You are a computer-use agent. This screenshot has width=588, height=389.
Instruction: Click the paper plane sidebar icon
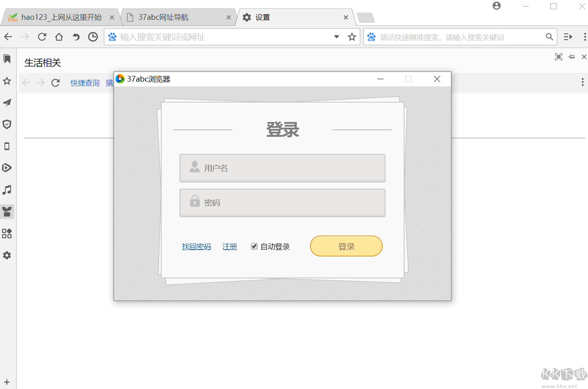click(7, 103)
